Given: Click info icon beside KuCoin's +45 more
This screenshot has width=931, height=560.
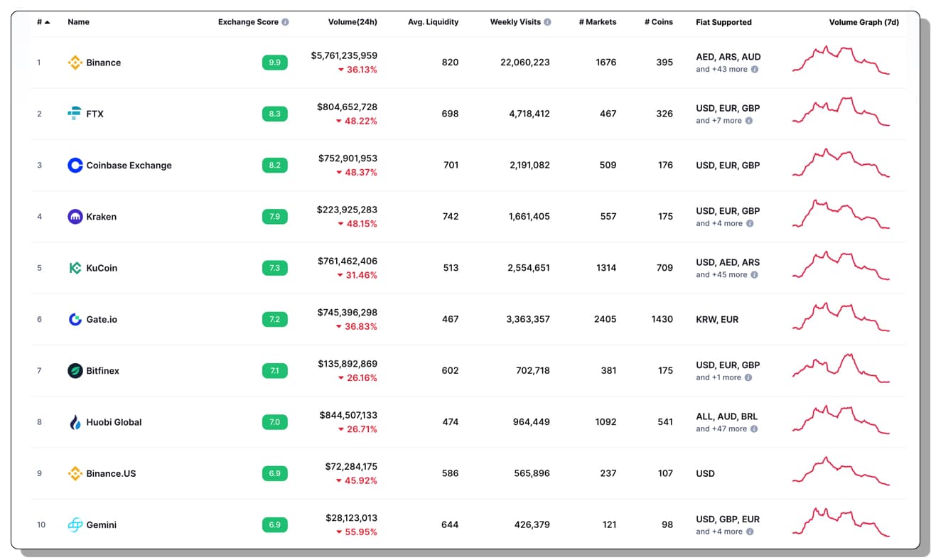Looking at the screenshot, I should pyautogui.click(x=755, y=274).
